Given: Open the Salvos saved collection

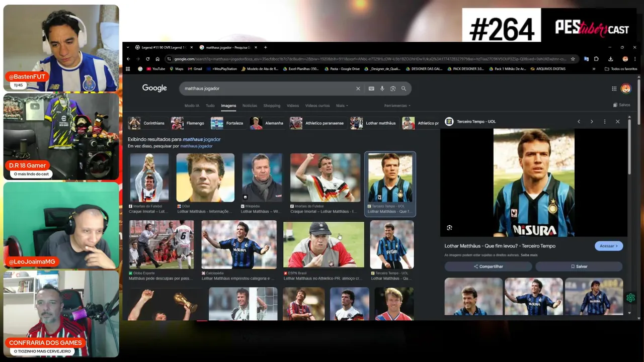Looking at the screenshot, I should 622,105.
